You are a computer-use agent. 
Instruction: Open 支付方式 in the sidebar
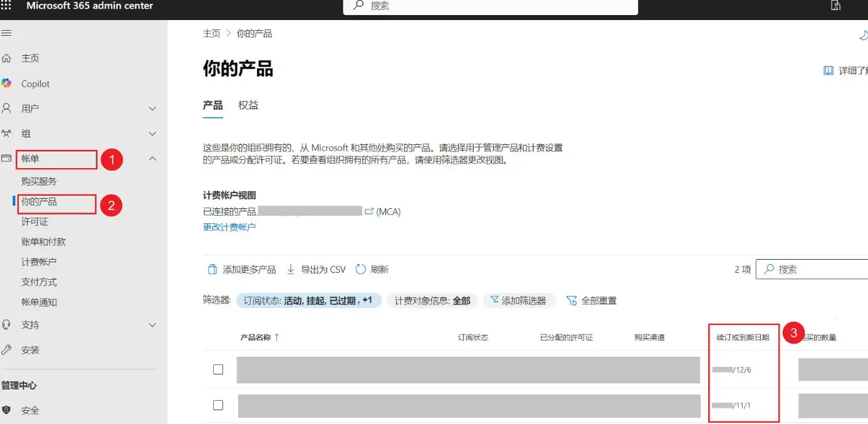pyautogui.click(x=39, y=282)
